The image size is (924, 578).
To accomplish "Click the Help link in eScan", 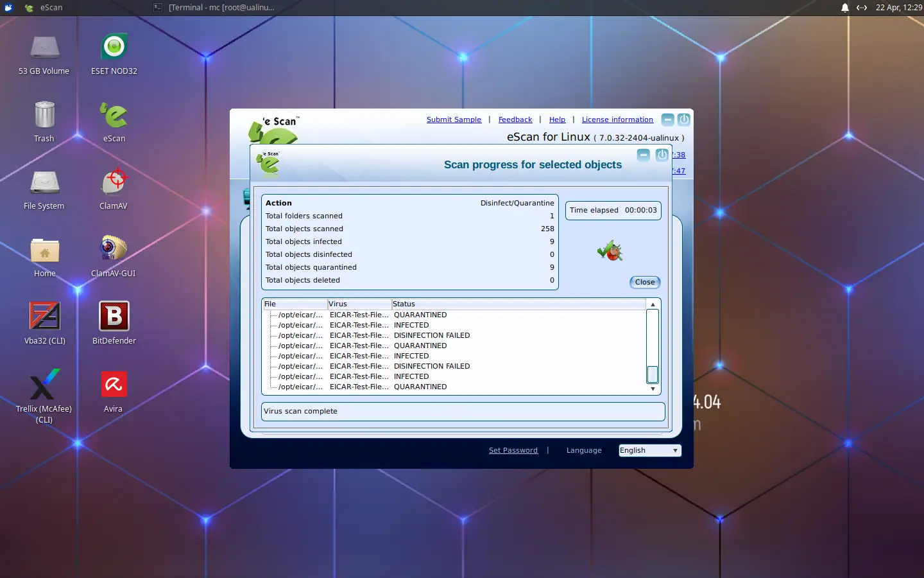I will pos(558,119).
